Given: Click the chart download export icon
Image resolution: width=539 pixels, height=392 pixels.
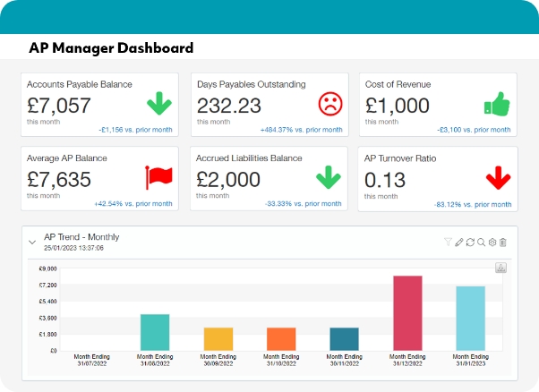Looking at the screenshot, I should (501, 268).
